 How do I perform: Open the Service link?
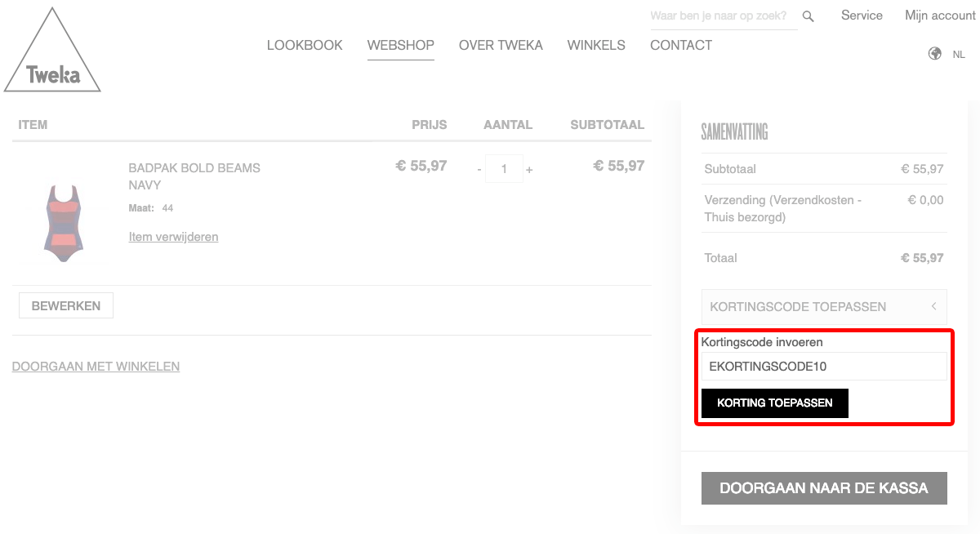pos(862,16)
